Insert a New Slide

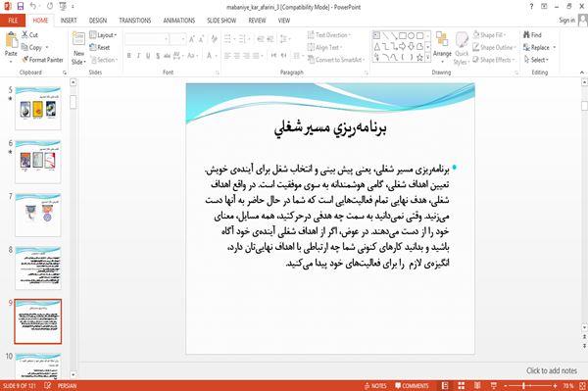[78, 48]
